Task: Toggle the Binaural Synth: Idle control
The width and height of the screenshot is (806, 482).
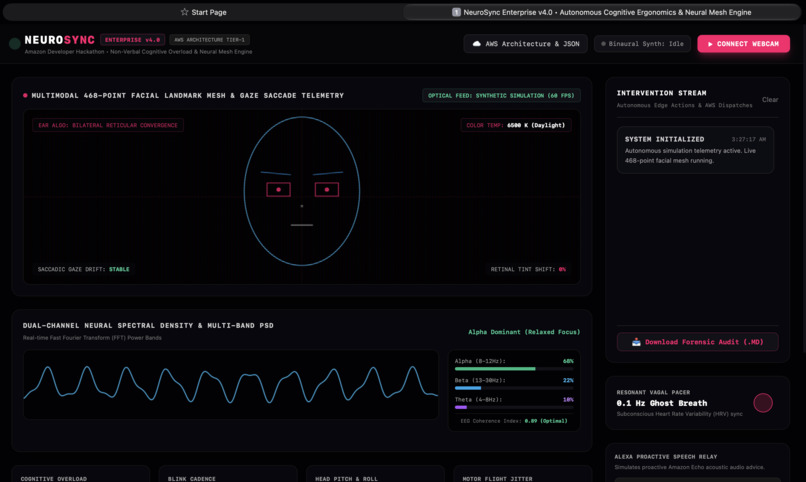Action: coord(643,44)
